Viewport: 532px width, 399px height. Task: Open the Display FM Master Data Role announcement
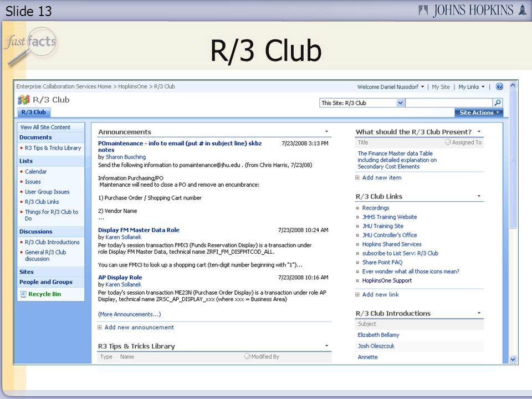coord(139,230)
